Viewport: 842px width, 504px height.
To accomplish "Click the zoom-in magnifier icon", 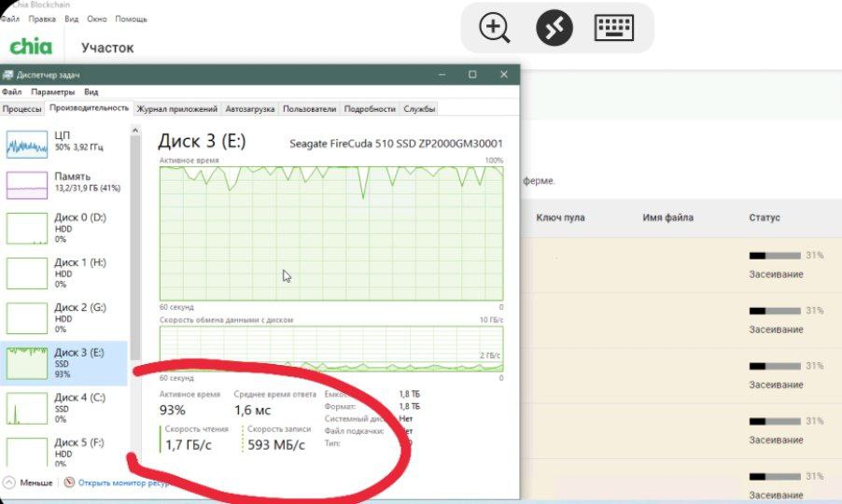I will pyautogui.click(x=494, y=28).
